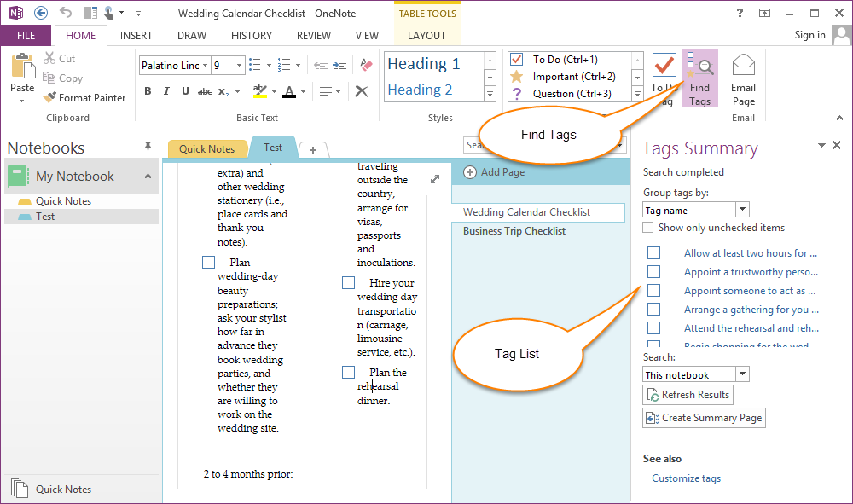This screenshot has width=853, height=504.
Task: Open the Customize tags link
Action: click(x=686, y=478)
